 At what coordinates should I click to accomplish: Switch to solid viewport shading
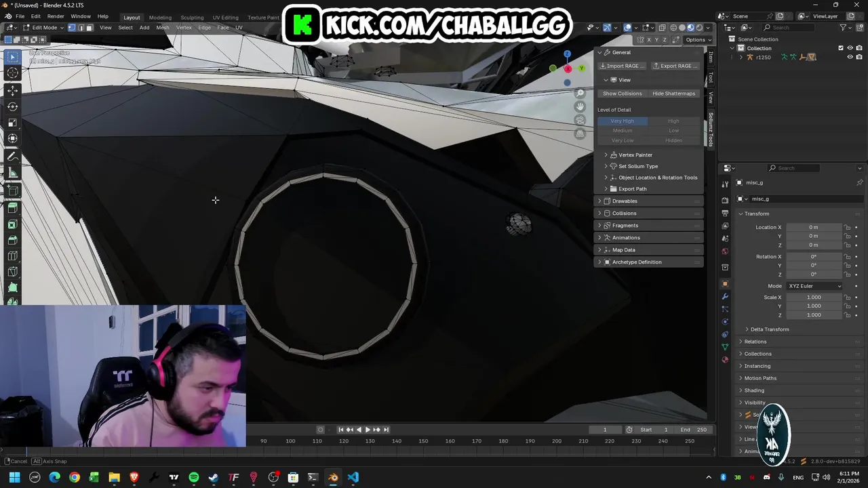pos(682,28)
